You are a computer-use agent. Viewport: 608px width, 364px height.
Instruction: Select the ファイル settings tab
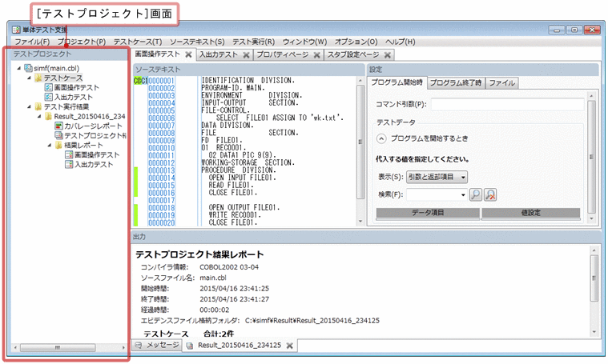point(501,83)
